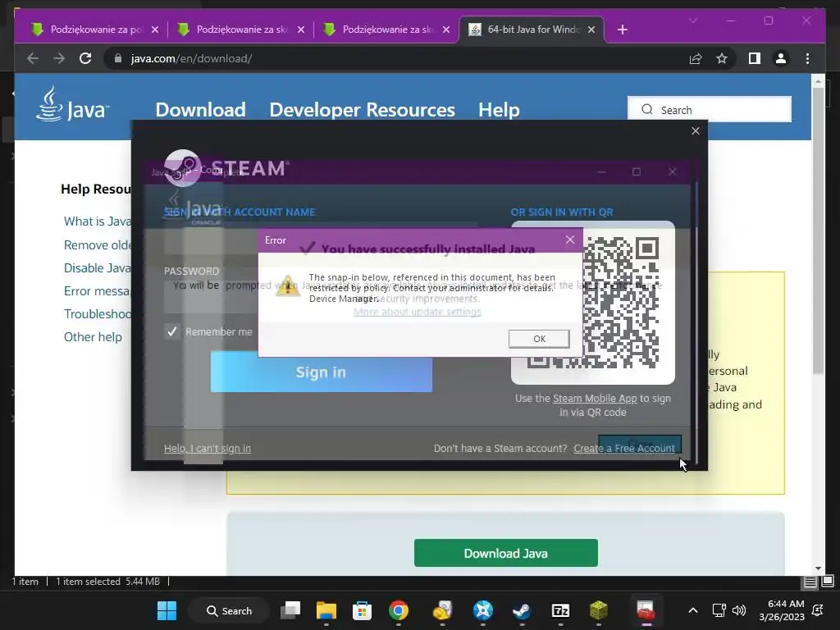Click the Steam Sign in button
The width and height of the screenshot is (840, 630).
(321, 372)
